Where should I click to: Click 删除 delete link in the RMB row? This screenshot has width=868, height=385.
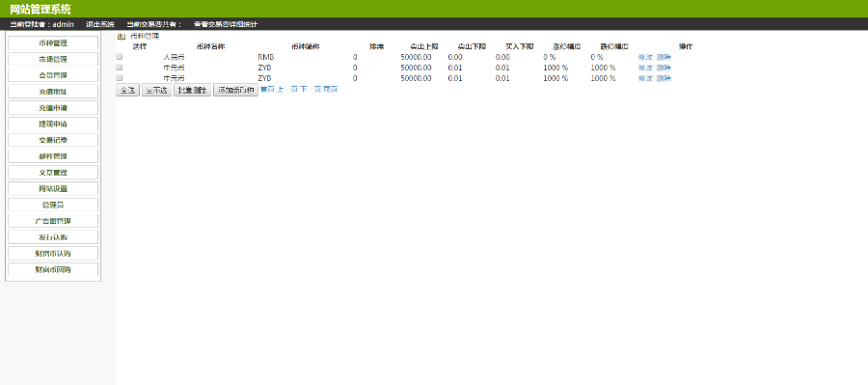click(664, 57)
